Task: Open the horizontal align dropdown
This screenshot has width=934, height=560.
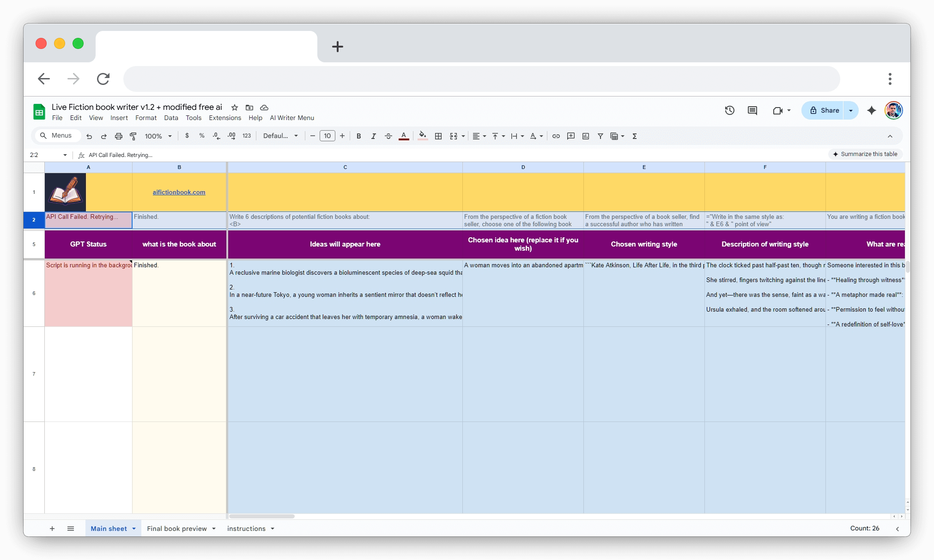Action: (x=479, y=136)
